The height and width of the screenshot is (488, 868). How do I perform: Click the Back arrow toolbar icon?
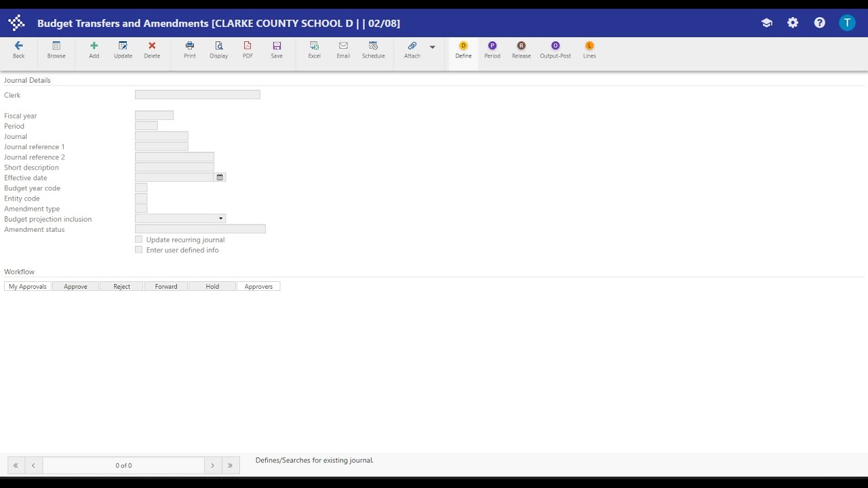coord(18,46)
